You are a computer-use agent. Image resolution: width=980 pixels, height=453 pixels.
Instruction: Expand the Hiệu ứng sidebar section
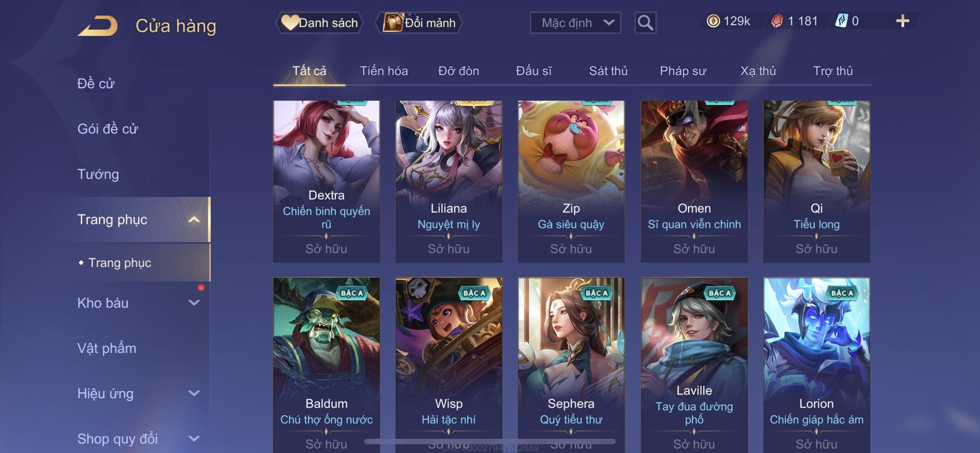coord(194,393)
